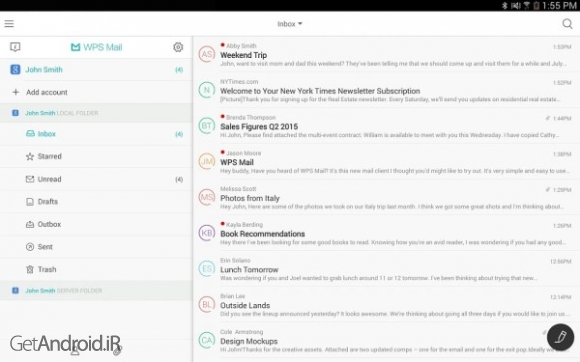Select the ES avatar of Erin Solano

(x=207, y=268)
